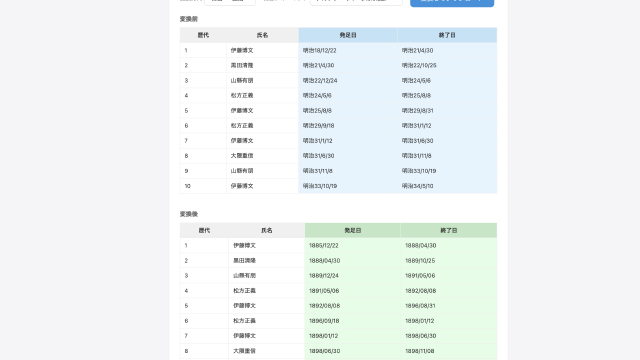Screen dimensions: 640x360
Task: Select 氏名 header in the 変換後 table
Action: click(267, 230)
